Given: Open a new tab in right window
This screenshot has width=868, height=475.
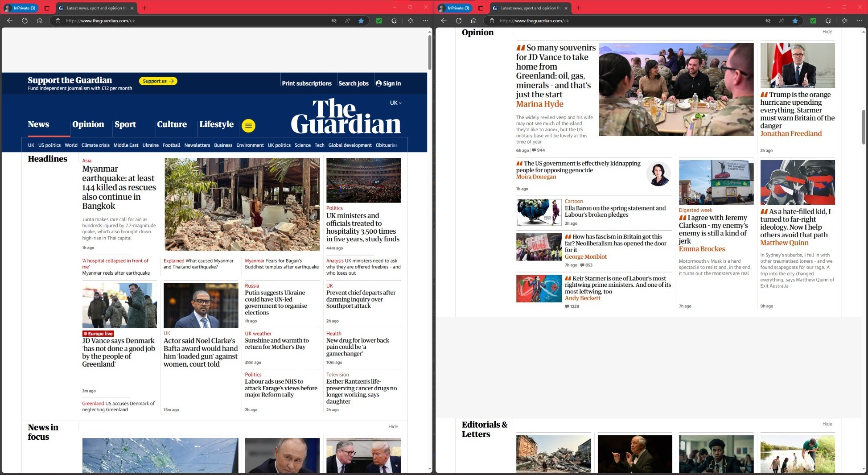Looking at the screenshot, I should pos(579,8).
